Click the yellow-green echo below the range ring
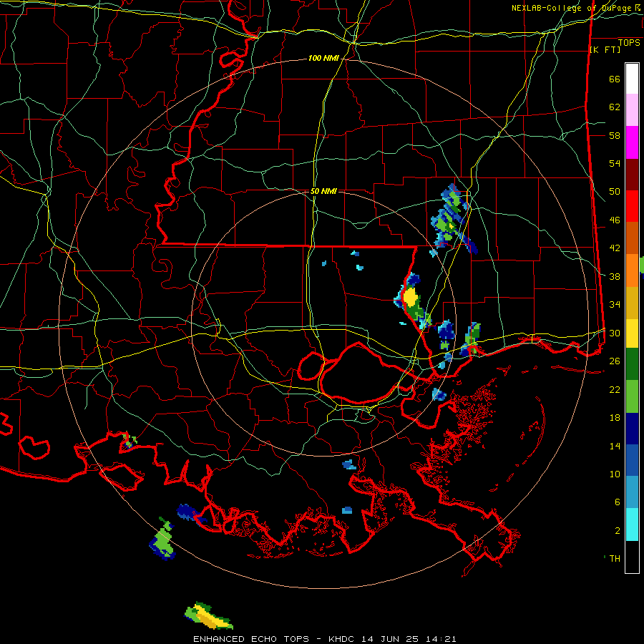 coord(209,616)
